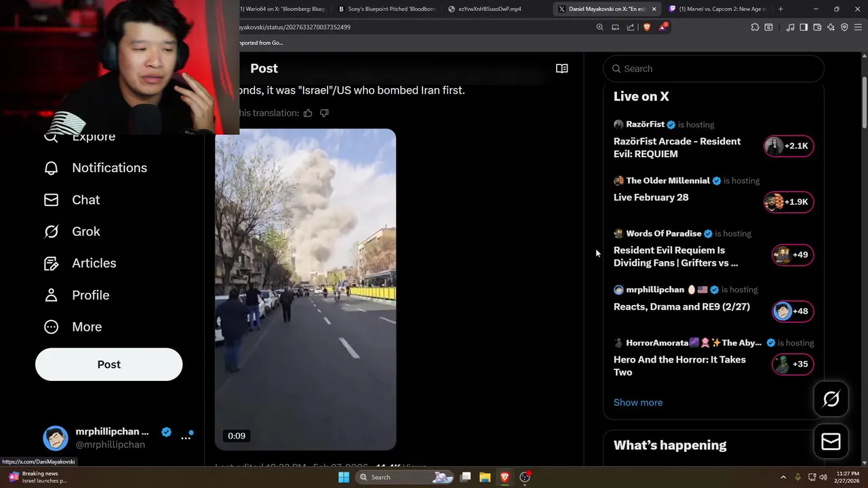The width and height of the screenshot is (868, 488).
Task: Show hidden system tray icons chevron
Action: tap(784, 477)
